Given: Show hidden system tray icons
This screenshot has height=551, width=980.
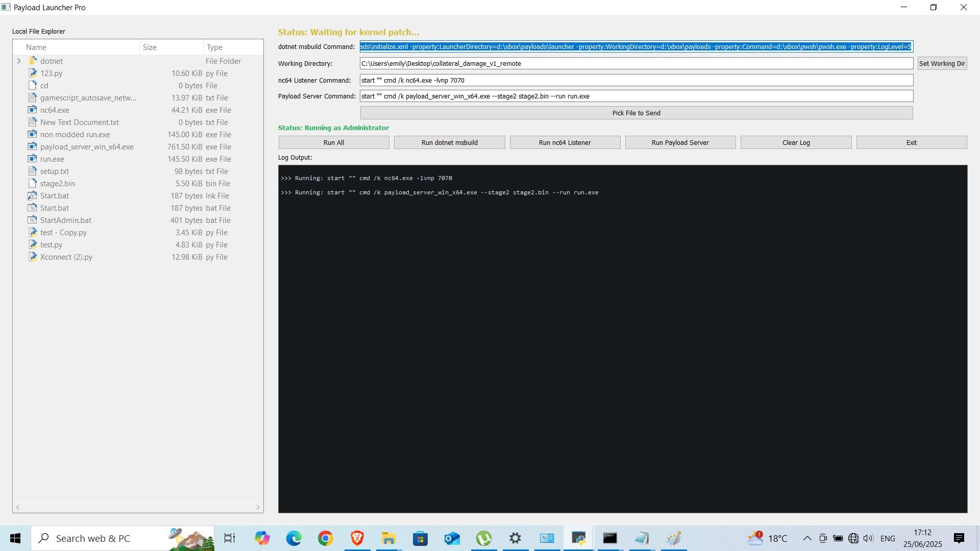Looking at the screenshot, I should [807, 538].
